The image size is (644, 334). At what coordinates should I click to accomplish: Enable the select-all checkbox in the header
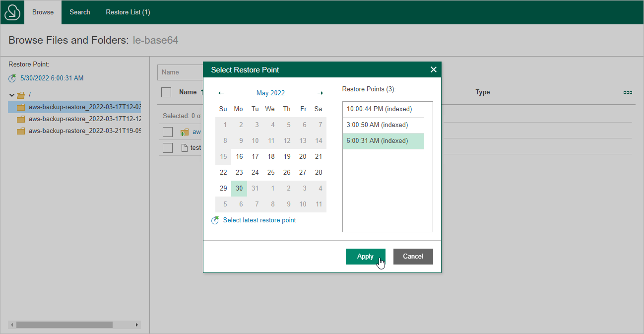click(x=167, y=92)
